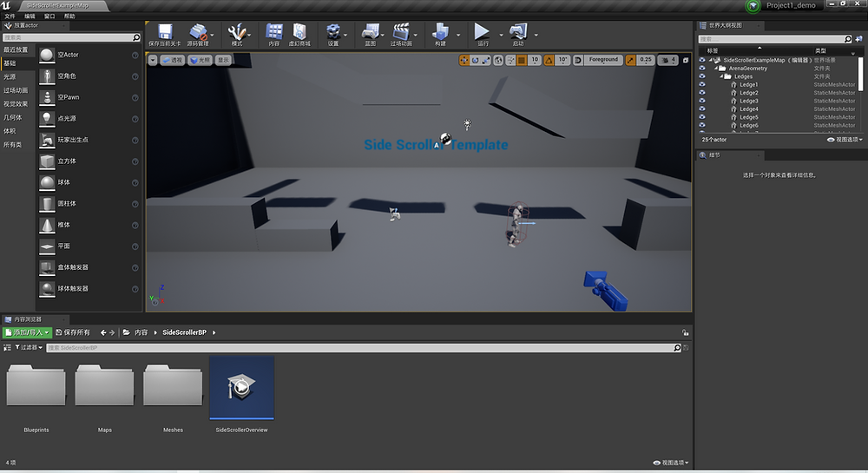The width and height of the screenshot is (868, 473).
Task: Open the 运行 play options dropdown arrow
Action: click(501, 35)
